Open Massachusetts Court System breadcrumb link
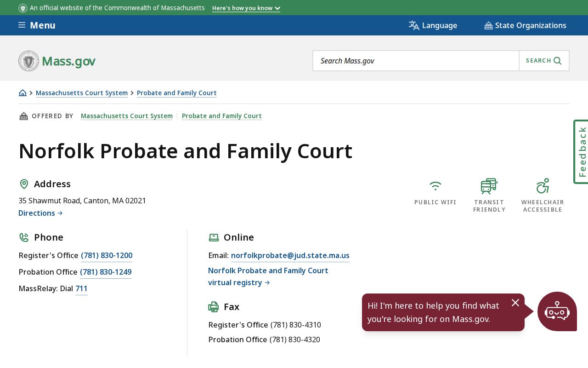Viewport: 588px width, 368px height. 82,93
